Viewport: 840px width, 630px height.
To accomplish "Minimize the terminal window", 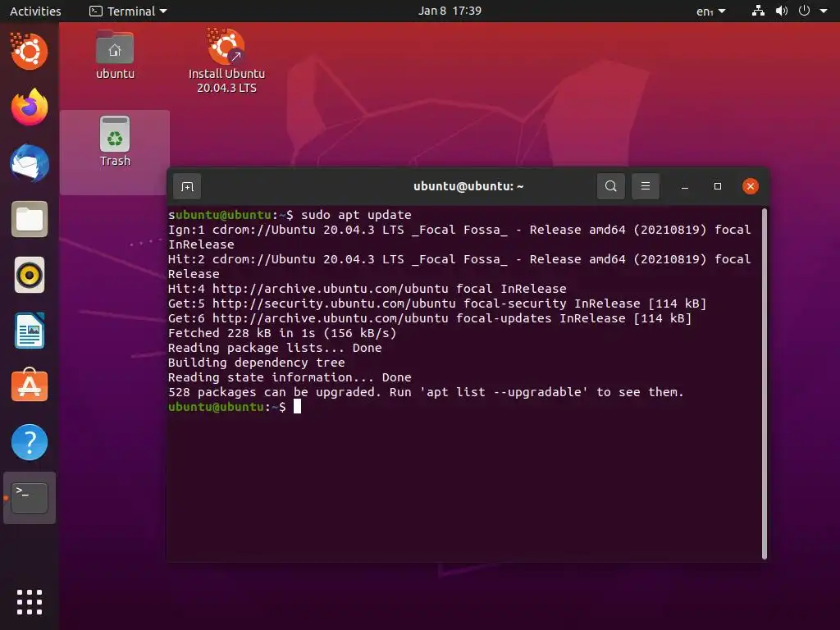I will point(685,186).
